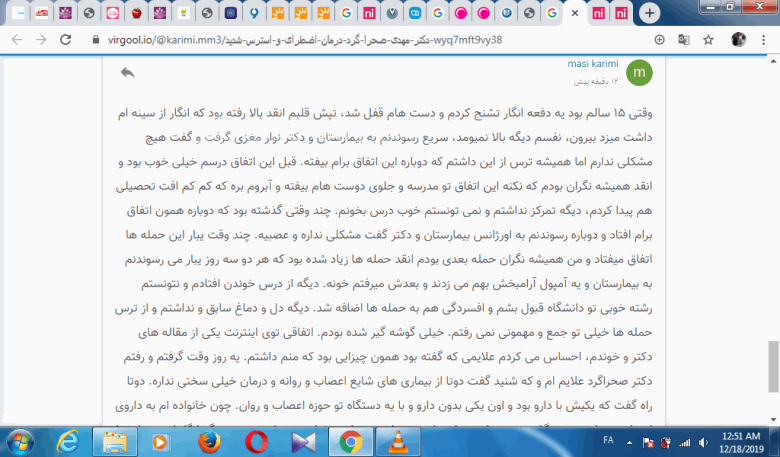Viewport: 780px width, 457px height.
Task: Close the currently active browser tab
Action: (573, 14)
